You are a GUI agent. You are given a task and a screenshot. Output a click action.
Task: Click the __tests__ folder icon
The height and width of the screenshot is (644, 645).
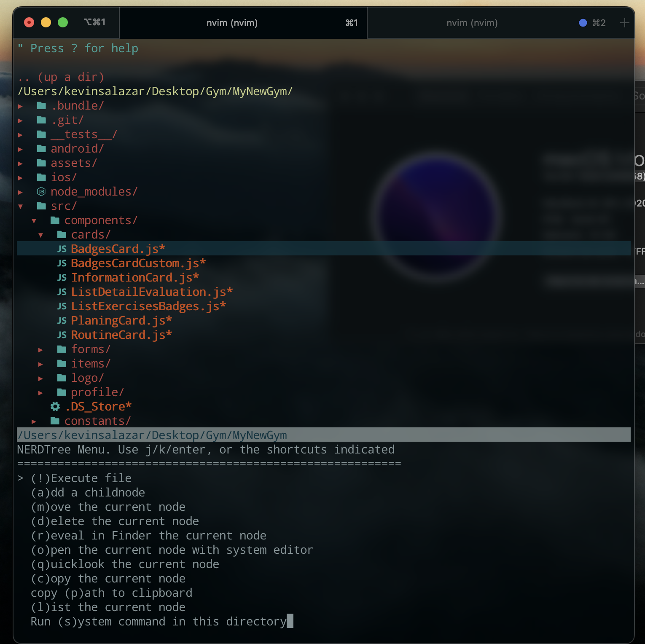(41, 134)
